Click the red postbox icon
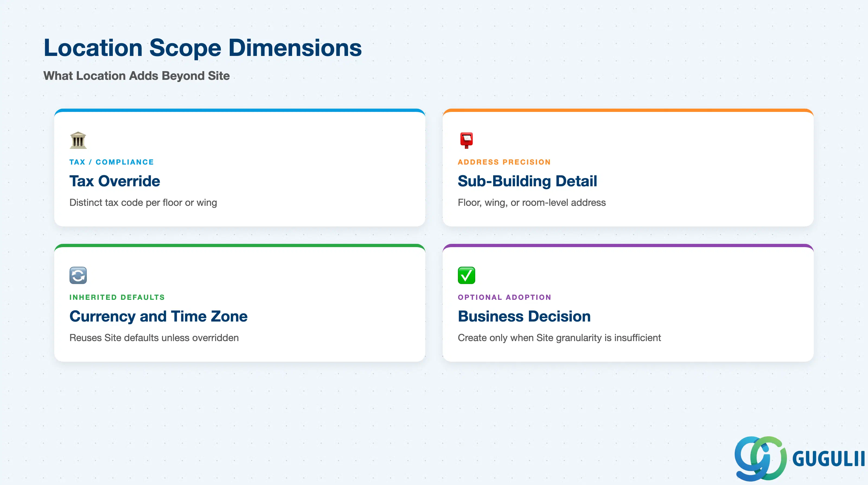Image resolution: width=868 pixels, height=485 pixels. (466, 140)
